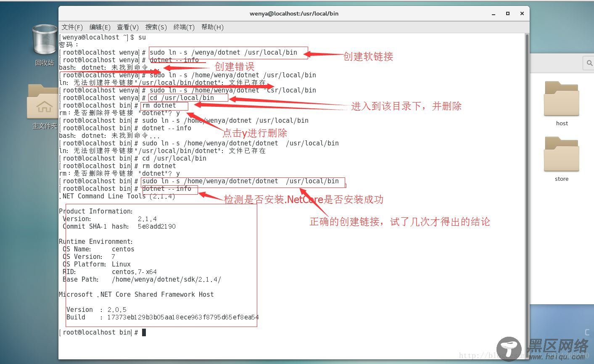The width and height of the screenshot is (594, 364).
Task: Click the 'OS Platform: Linux' line
Action: pos(97,264)
